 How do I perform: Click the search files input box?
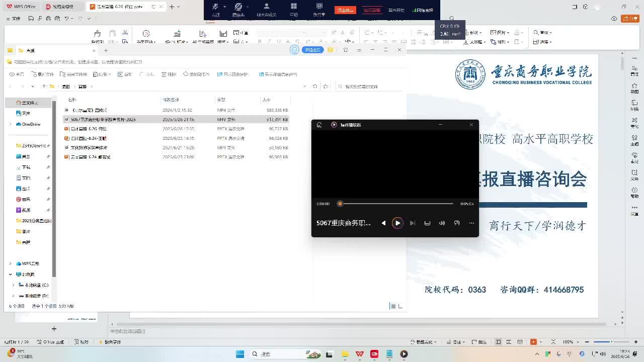coord(369,86)
